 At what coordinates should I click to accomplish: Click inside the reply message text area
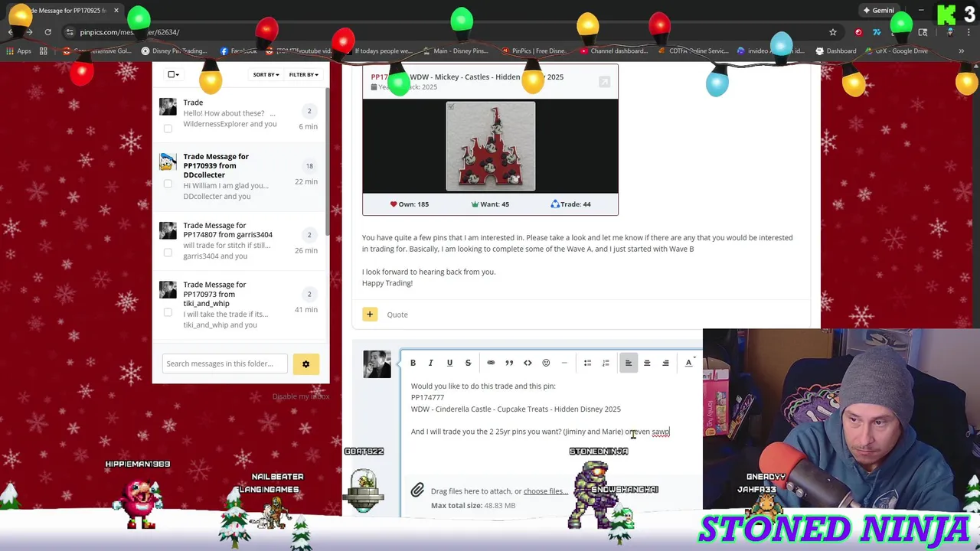coord(551,425)
